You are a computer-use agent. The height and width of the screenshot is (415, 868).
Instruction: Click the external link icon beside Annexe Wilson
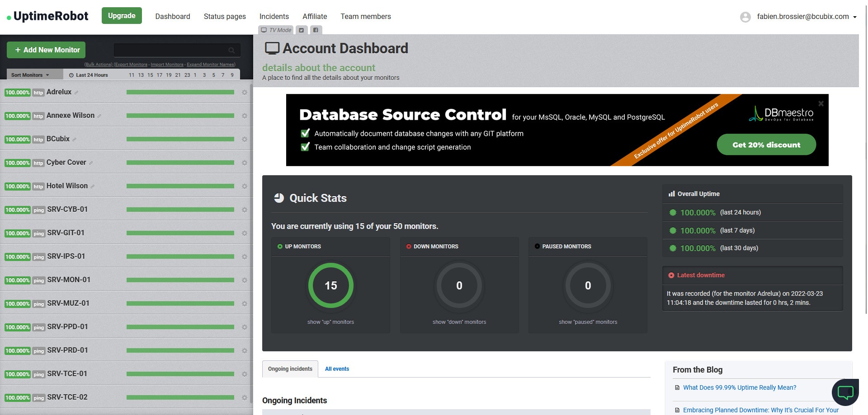99,116
